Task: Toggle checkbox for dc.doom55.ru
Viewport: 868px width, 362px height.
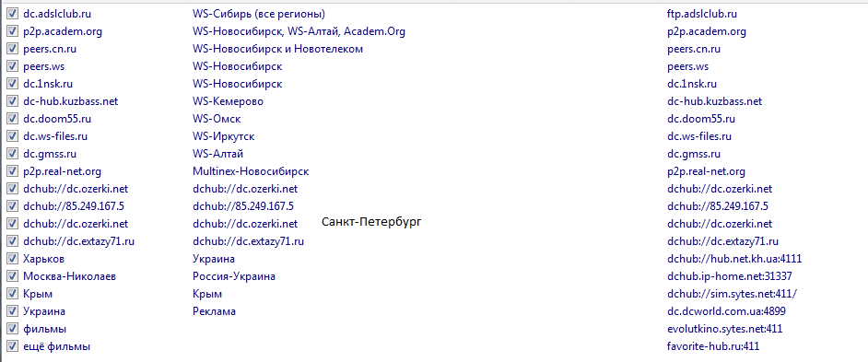Action: pyautogui.click(x=12, y=119)
